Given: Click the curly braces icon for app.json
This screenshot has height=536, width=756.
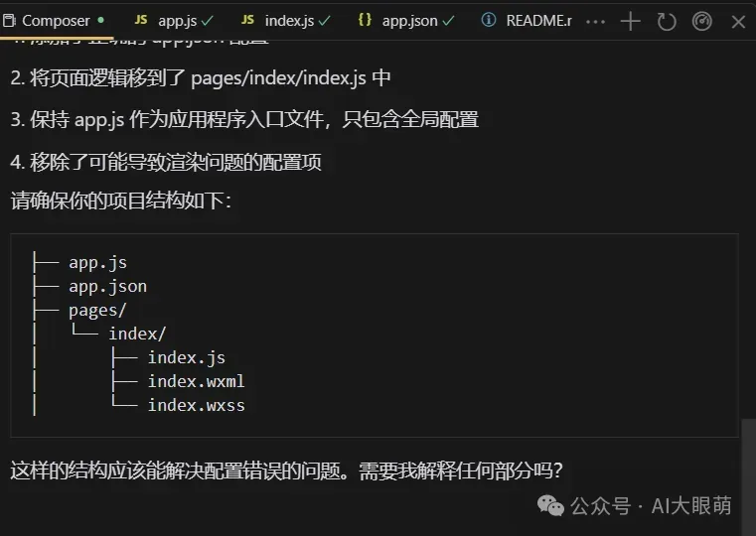Looking at the screenshot, I should (365, 20).
